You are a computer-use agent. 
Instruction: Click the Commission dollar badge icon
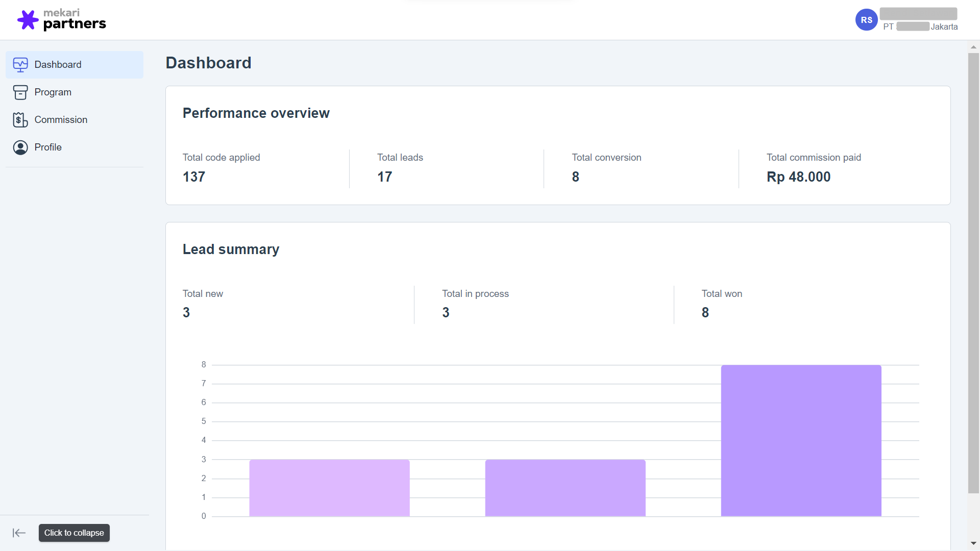(20, 119)
